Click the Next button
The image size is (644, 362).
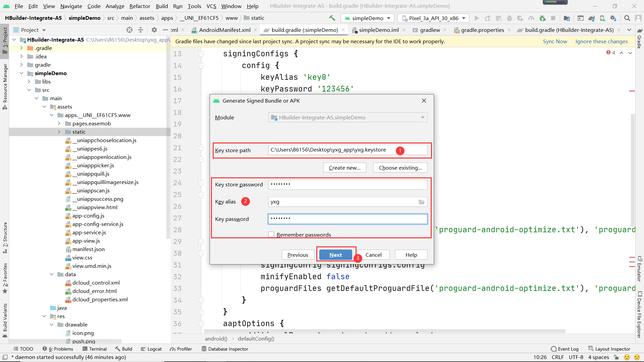(335, 255)
